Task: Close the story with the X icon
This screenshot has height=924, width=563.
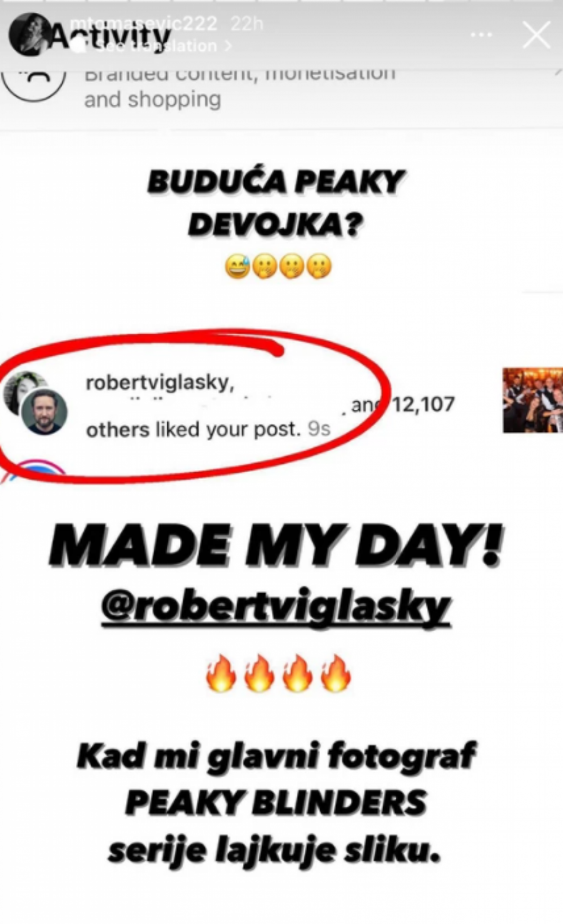Action: pos(536,35)
